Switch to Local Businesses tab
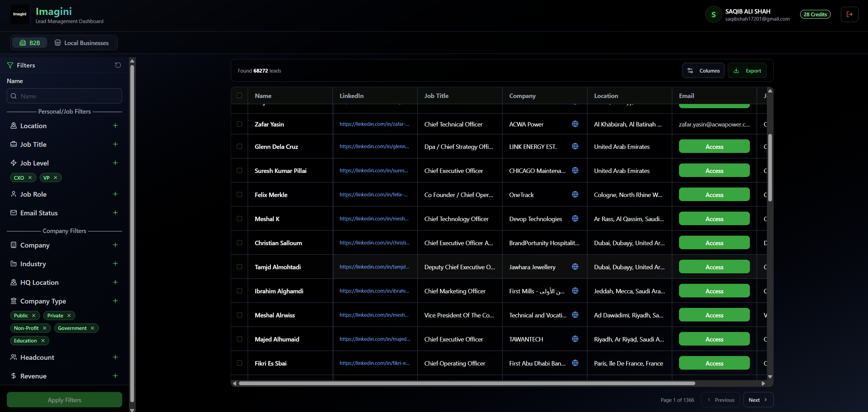 (x=82, y=43)
